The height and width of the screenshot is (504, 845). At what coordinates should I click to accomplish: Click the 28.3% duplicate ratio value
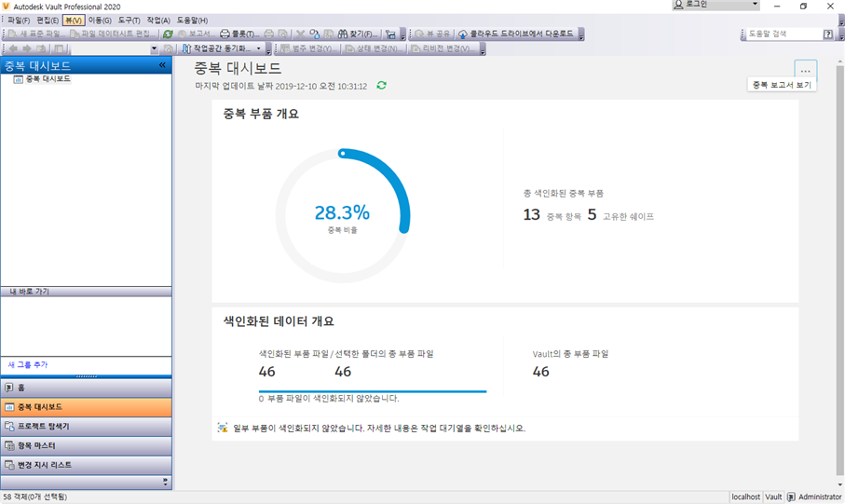pos(342,212)
